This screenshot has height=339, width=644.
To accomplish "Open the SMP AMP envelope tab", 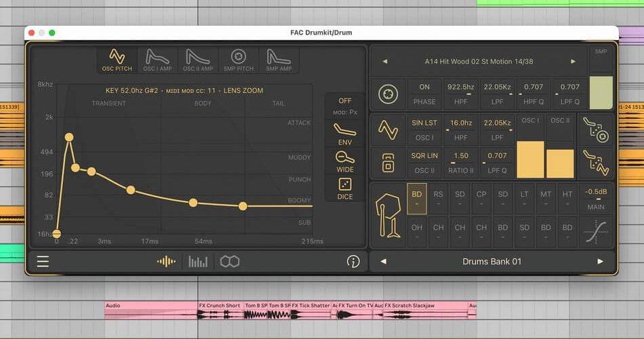I will (x=279, y=60).
